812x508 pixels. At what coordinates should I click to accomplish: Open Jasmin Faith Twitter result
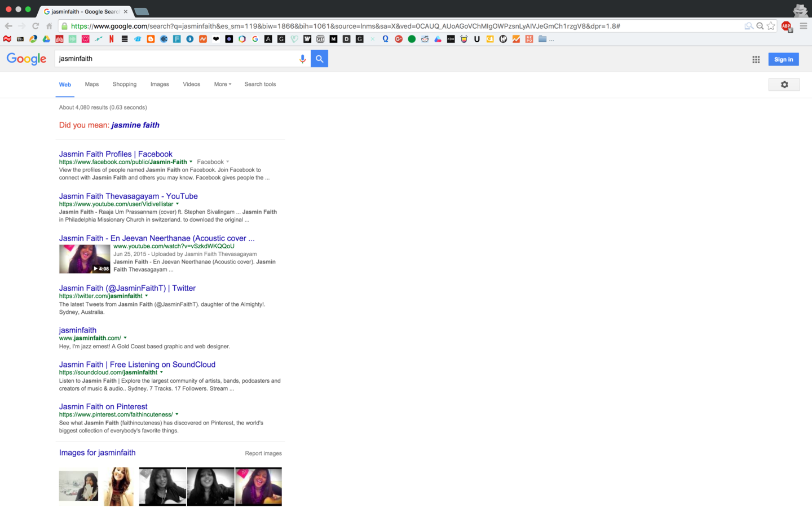click(x=127, y=288)
